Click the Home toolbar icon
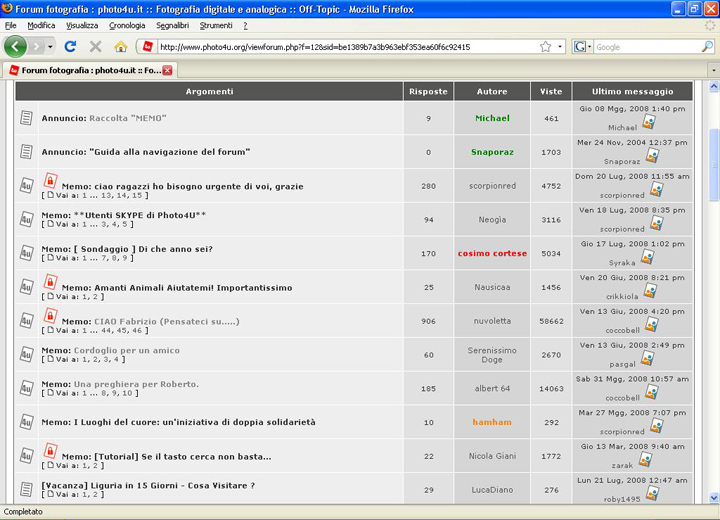This screenshot has width=720, height=520. (121, 47)
